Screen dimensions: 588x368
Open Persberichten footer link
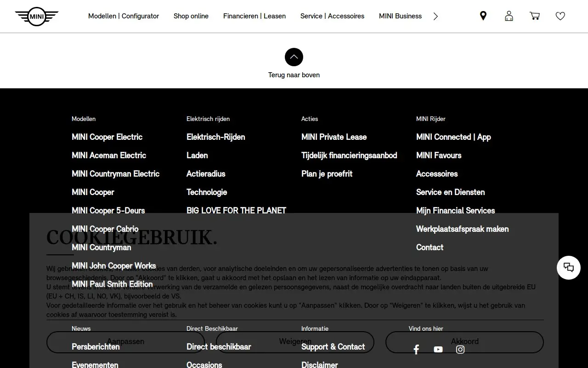96,347
